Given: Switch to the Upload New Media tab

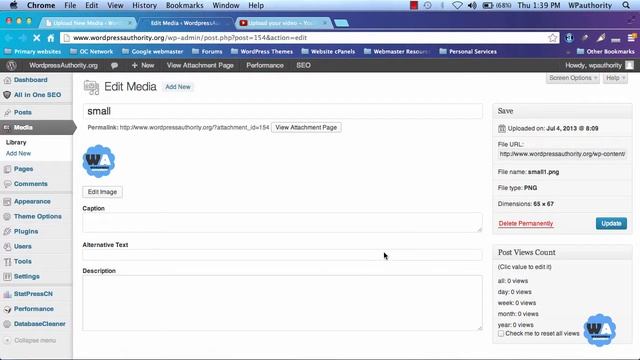Looking at the screenshot, I should pyautogui.click(x=88, y=23).
